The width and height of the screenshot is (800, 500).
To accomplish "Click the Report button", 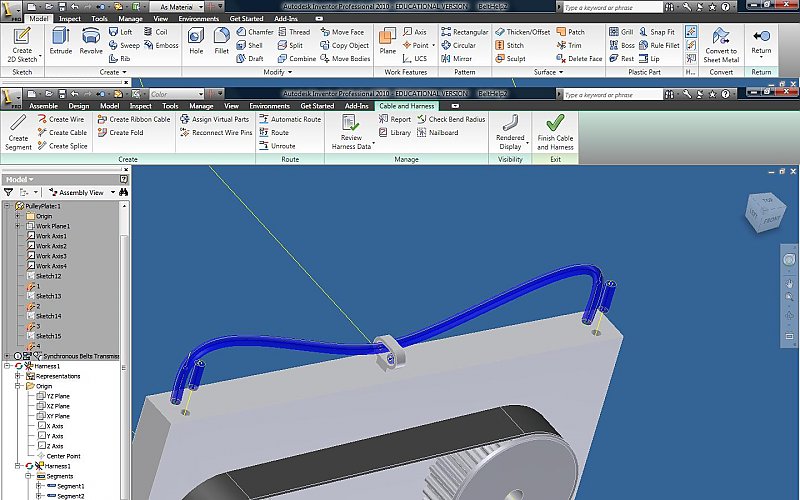I will tap(394, 119).
